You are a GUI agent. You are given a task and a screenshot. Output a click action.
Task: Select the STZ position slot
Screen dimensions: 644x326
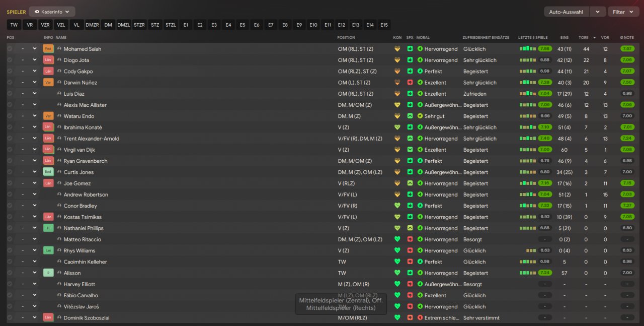click(155, 25)
